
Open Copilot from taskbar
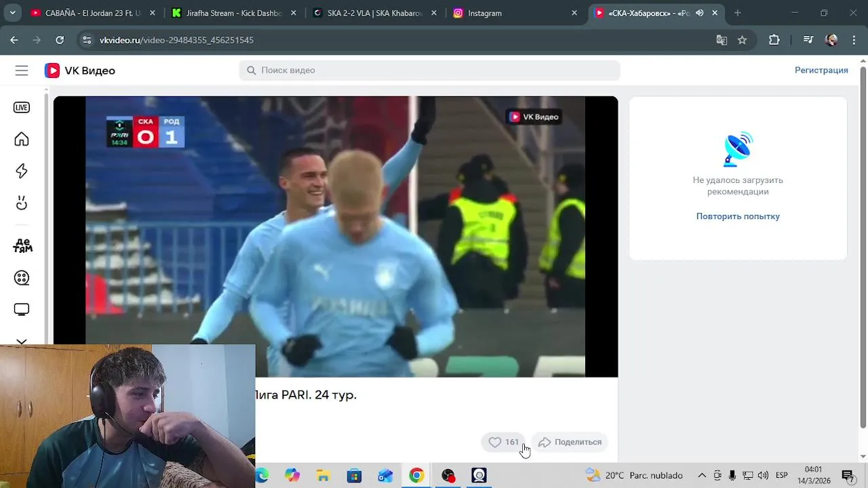point(292,475)
